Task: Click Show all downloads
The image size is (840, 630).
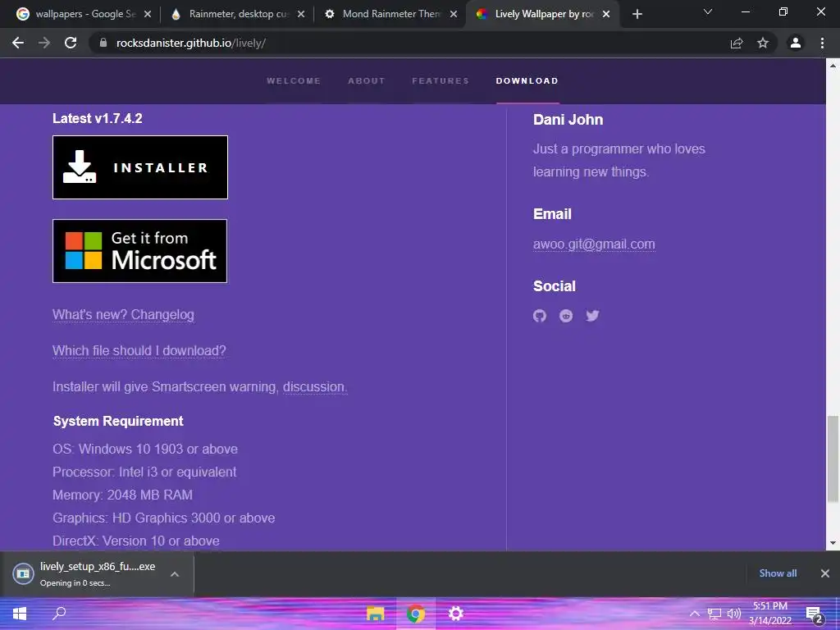Action: click(x=778, y=573)
